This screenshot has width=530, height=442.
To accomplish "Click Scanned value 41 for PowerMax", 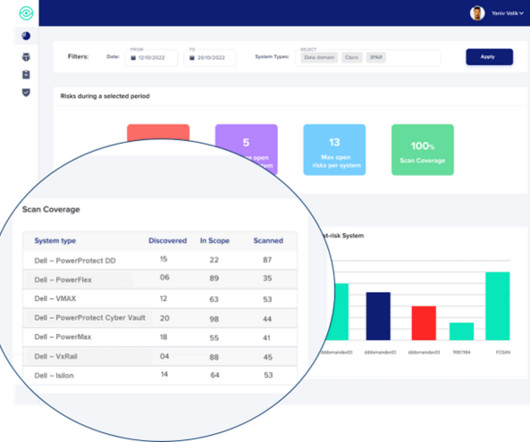I will tap(267, 338).
